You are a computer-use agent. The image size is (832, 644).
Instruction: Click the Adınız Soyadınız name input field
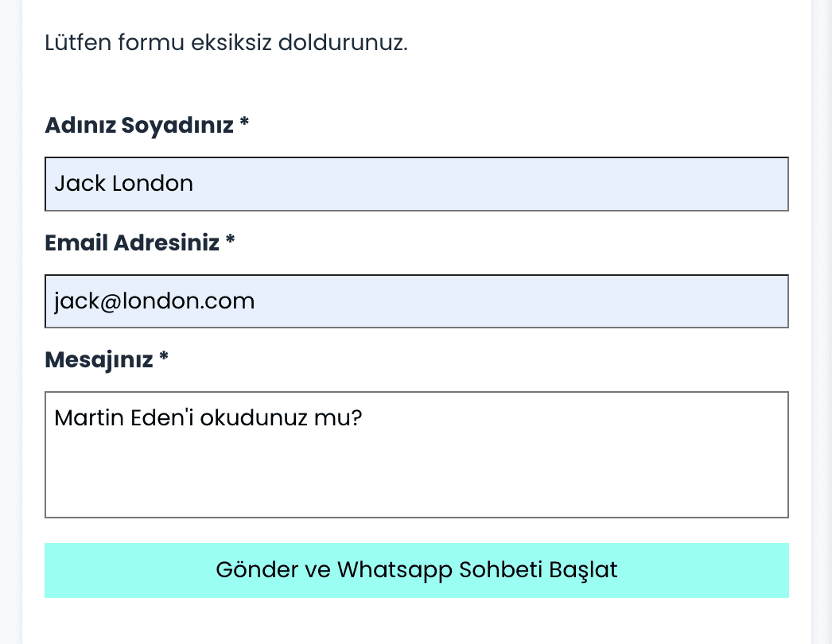click(x=416, y=184)
